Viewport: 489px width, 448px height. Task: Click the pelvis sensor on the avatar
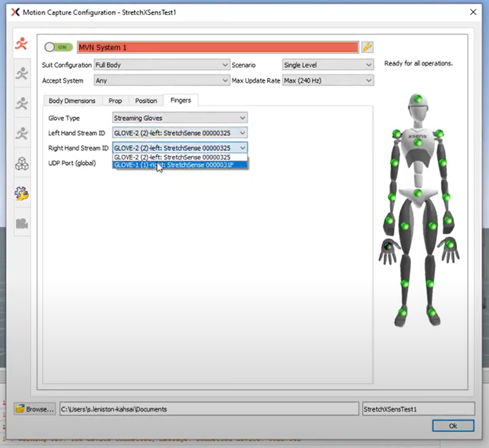(x=418, y=193)
